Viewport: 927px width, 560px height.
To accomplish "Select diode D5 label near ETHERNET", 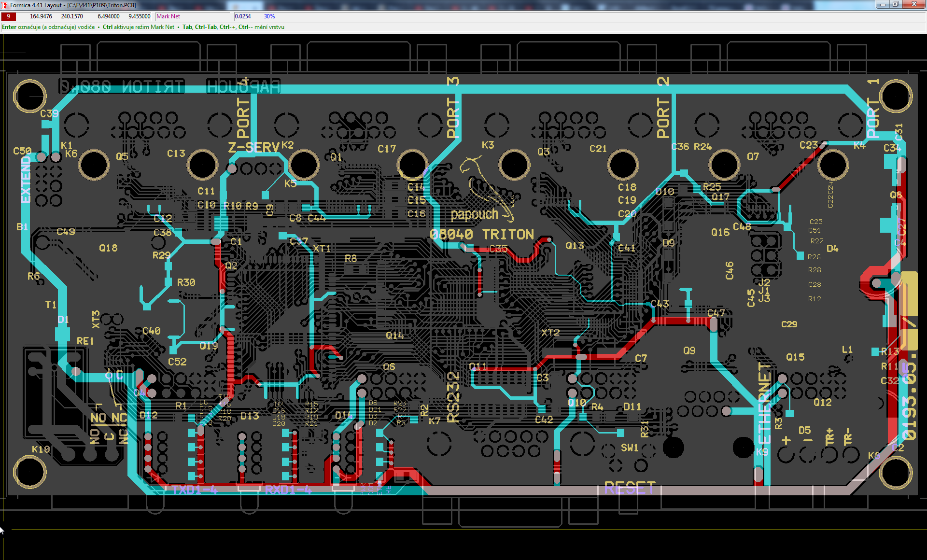I will click(x=804, y=431).
